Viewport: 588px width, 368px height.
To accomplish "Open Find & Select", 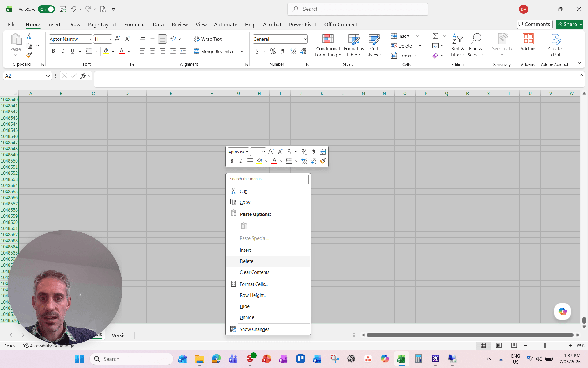I will pyautogui.click(x=476, y=45).
